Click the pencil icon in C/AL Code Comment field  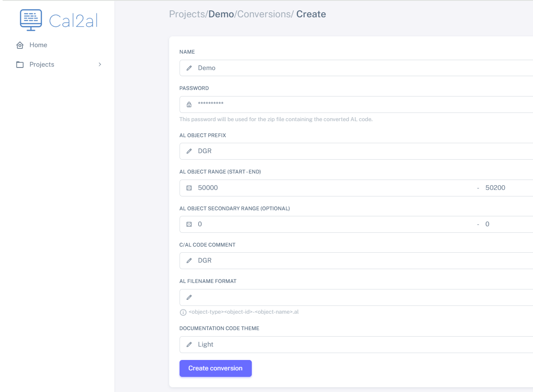point(189,261)
